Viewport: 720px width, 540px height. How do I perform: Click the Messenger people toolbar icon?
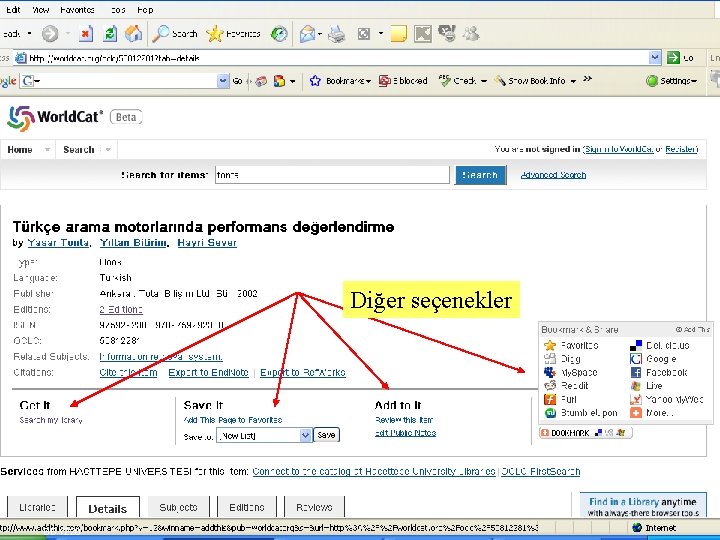(x=471, y=34)
